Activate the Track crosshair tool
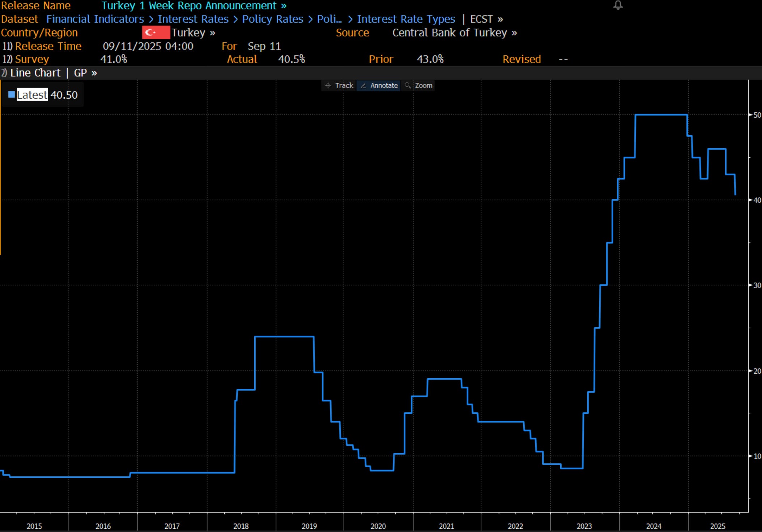762x532 pixels. coord(339,86)
